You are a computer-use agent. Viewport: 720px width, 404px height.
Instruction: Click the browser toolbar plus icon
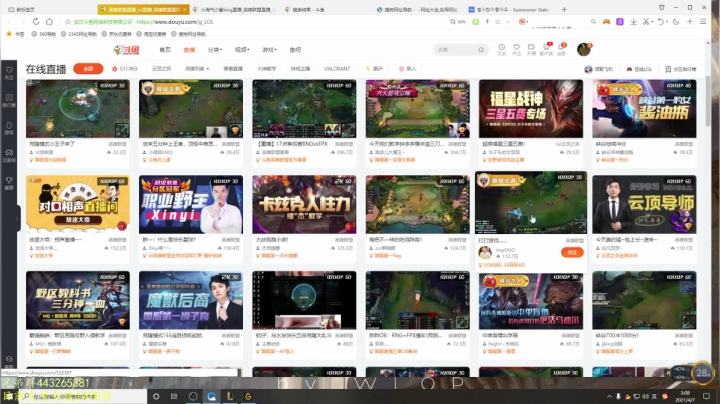pyautogui.click(x=690, y=22)
